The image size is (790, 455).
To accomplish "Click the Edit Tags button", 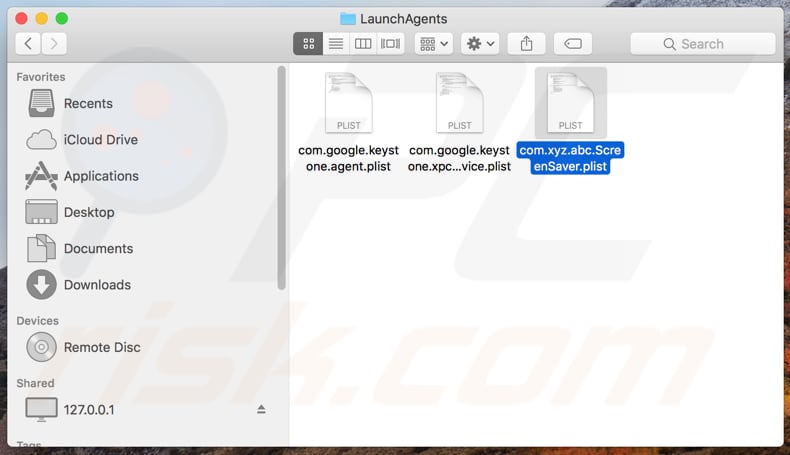I will point(573,44).
